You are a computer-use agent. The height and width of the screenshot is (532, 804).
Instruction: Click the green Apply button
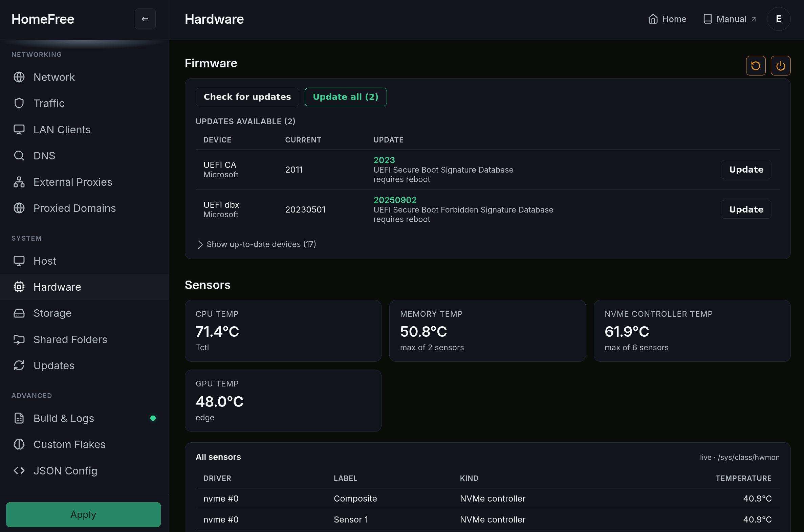(x=84, y=515)
